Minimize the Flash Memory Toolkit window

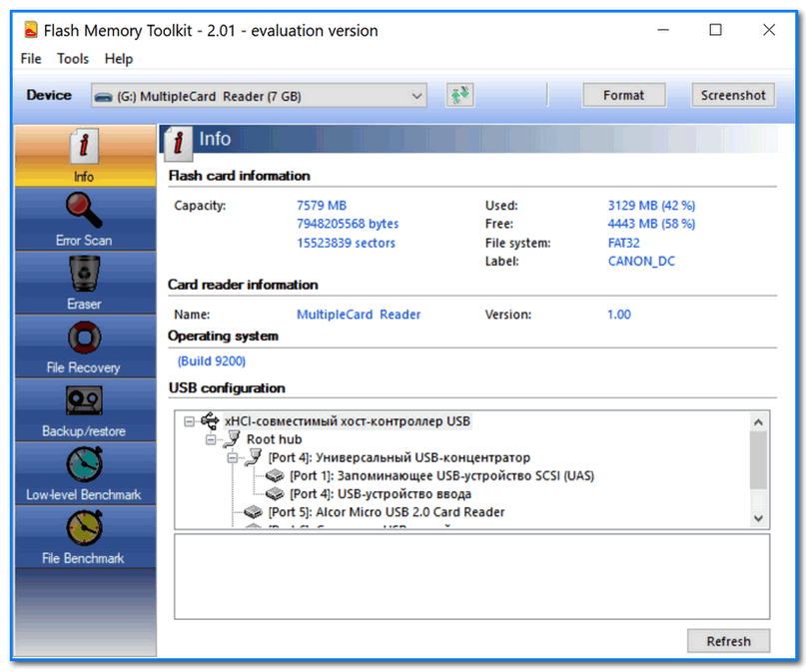click(x=663, y=30)
